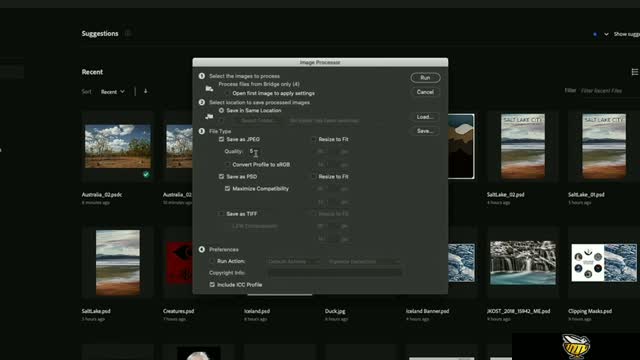Click the Iceland.psd file name
The image size is (640, 360).
[x=257, y=311]
